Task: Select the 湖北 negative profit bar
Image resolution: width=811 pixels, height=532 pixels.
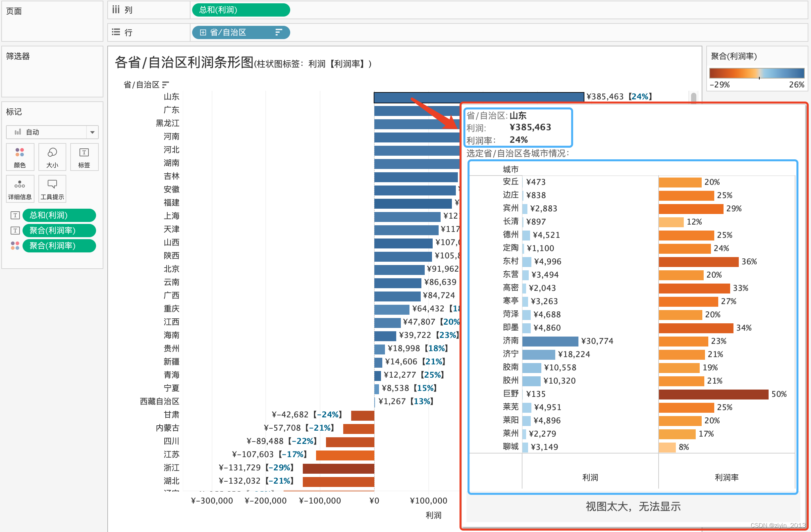Action: [338, 482]
